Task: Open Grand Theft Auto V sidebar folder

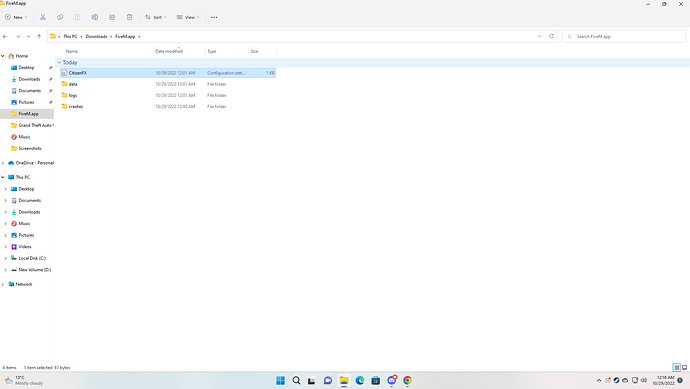Action: tap(32, 125)
